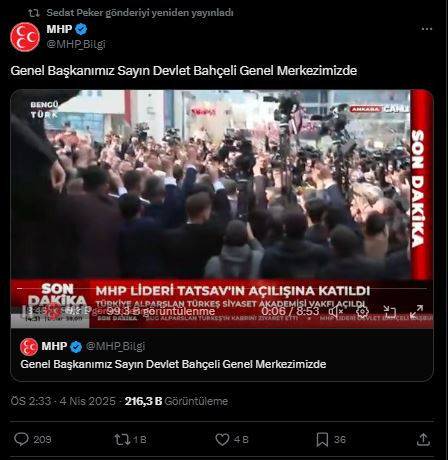The image size is (448, 460).
Task: Bookmark this post
Action: [322, 440]
